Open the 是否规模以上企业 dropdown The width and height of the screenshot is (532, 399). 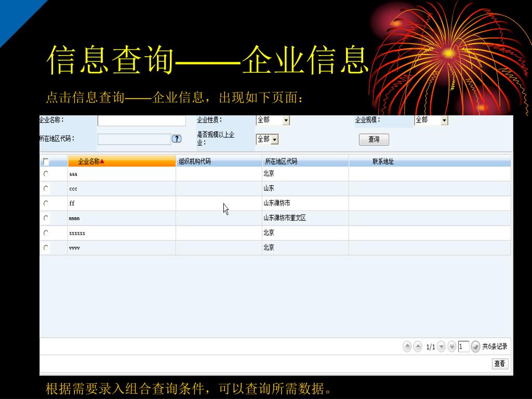(267, 139)
